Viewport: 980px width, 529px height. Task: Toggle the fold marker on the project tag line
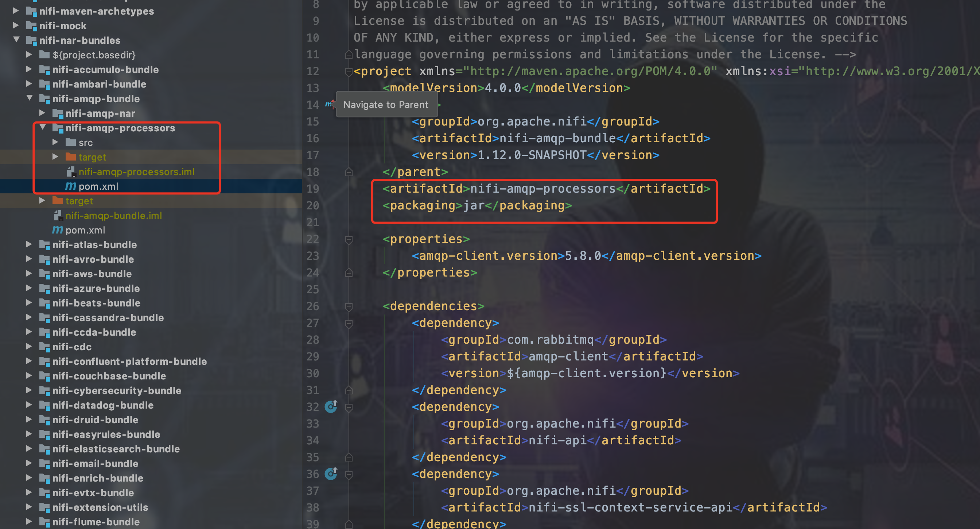(x=349, y=71)
